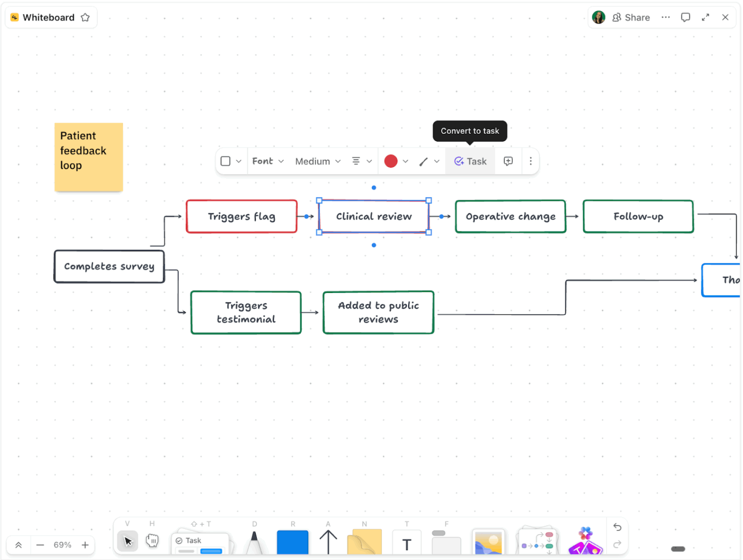The width and height of the screenshot is (743, 560).
Task: Star the Whiteboard to favorite it
Action: [x=85, y=17]
